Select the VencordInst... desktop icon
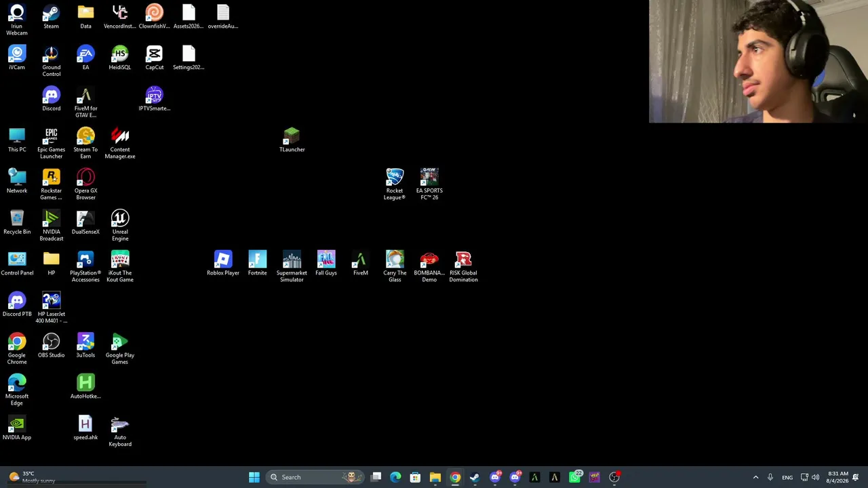Screen dimensions: 868x488 pyautogui.click(x=120, y=17)
